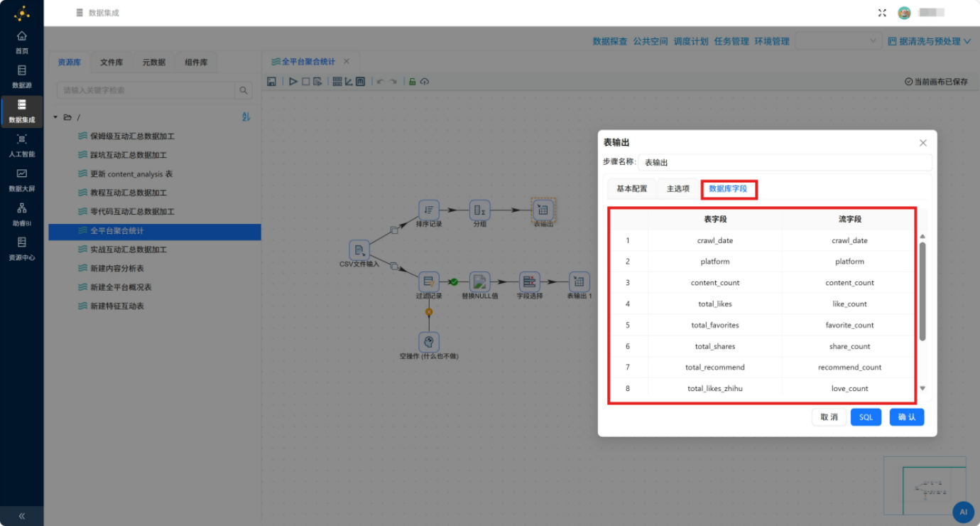The width and height of the screenshot is (980, 526).
Task: Open the 人工智能 sidebar item
Action: pyautogui.click(x=21, y=146)
